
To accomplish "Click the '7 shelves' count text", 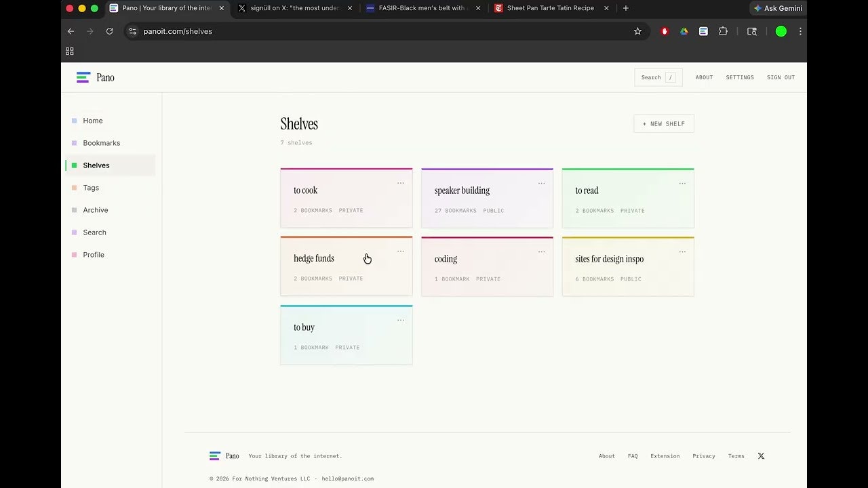I will [x=296, y=143].
